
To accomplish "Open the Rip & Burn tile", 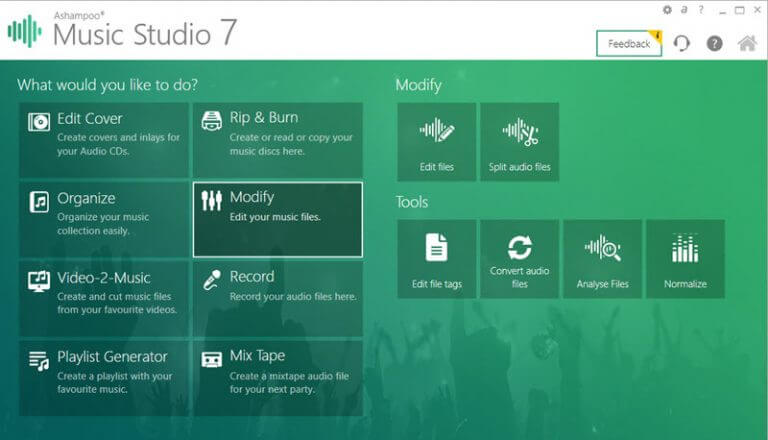I will tap(278, 140).
